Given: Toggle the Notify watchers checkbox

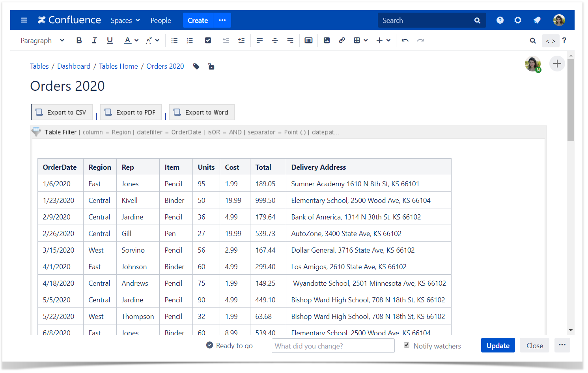Looking at the screenshot, I should point(407,345).
